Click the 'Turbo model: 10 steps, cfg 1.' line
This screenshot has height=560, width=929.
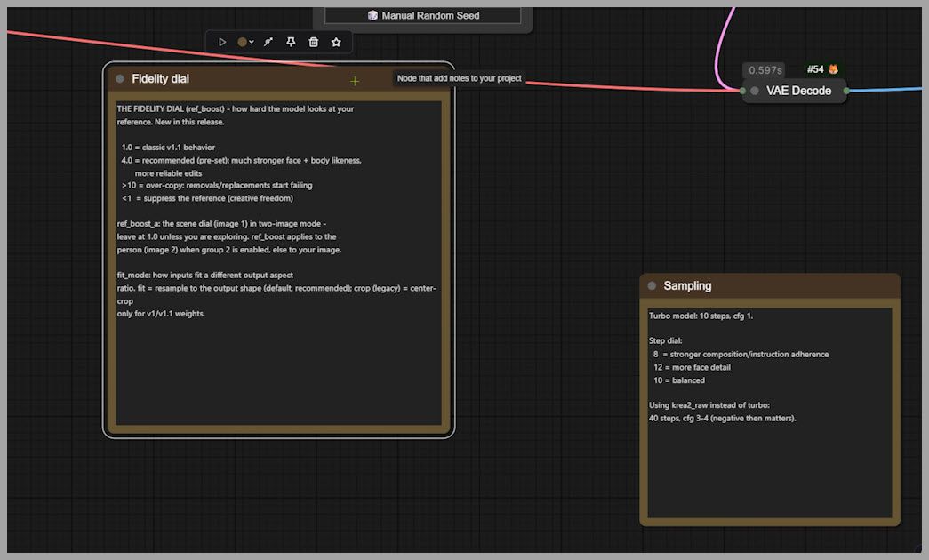(x=701, y=316)
